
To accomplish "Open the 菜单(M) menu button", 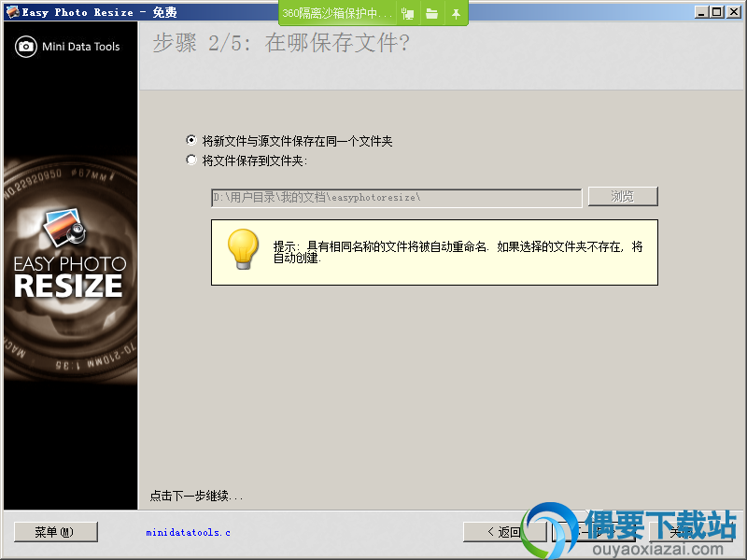I will pos(56,532).
